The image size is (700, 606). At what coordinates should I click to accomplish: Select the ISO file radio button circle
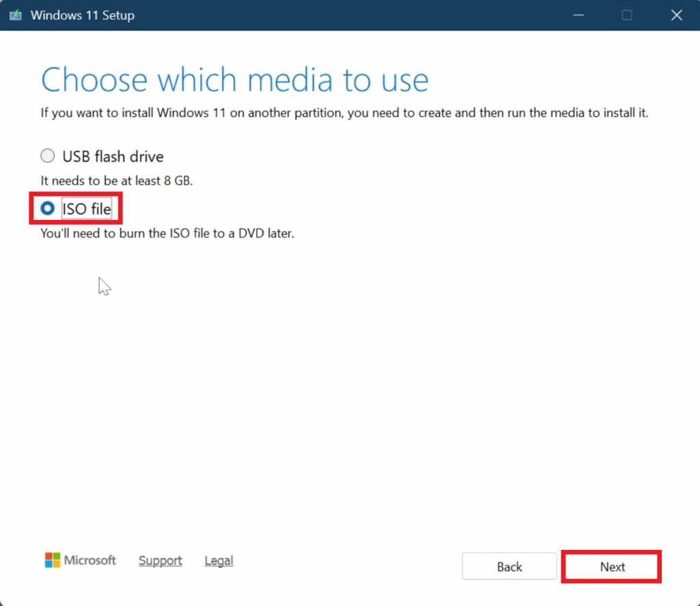(x=48, y=208)
